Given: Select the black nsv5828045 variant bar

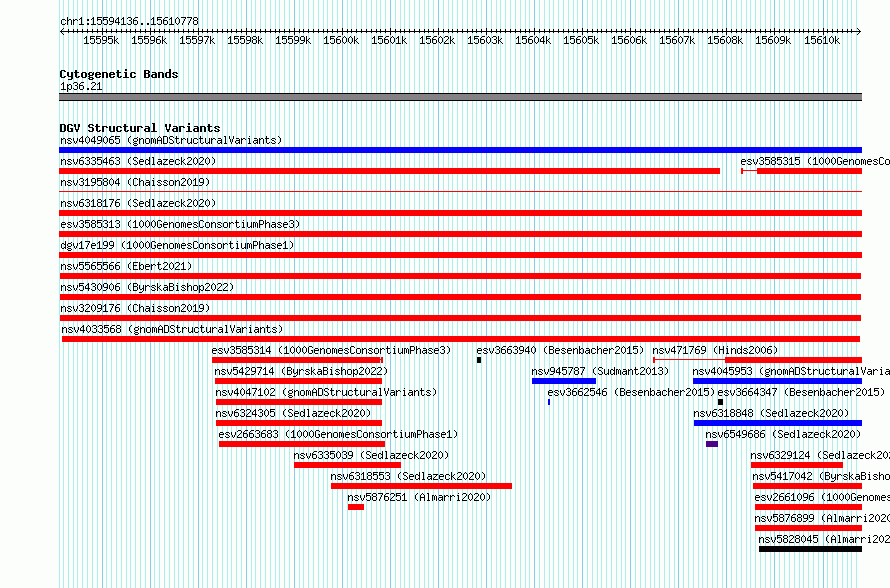Looking at the screenshot, I should coord(811,549).
